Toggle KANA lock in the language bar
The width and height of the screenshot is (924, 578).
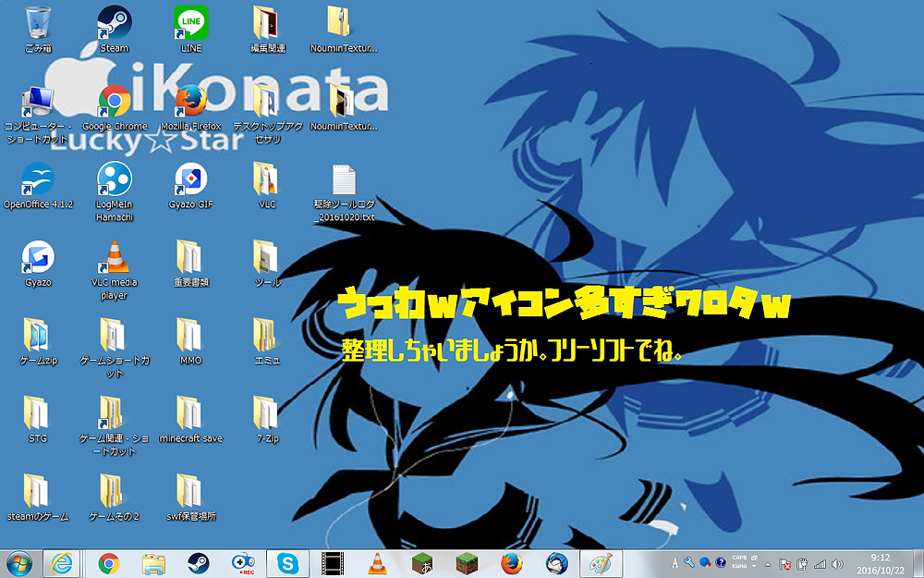point(739,566)
